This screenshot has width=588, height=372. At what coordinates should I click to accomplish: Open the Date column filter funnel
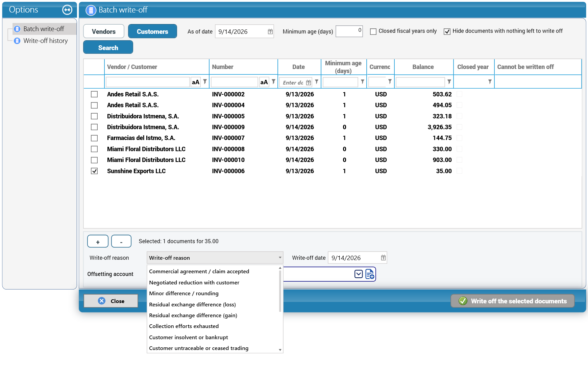point(317,82)
